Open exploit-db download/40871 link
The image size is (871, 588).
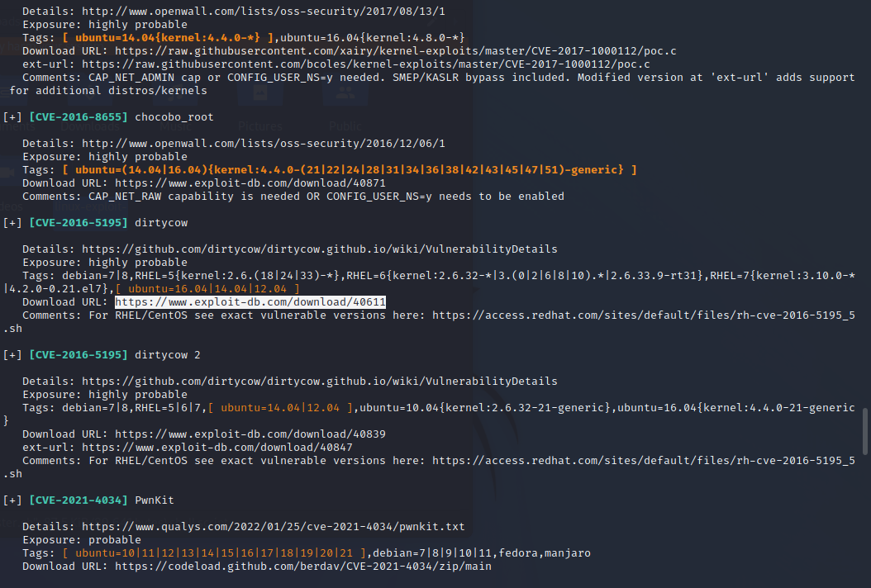point(250,183)
